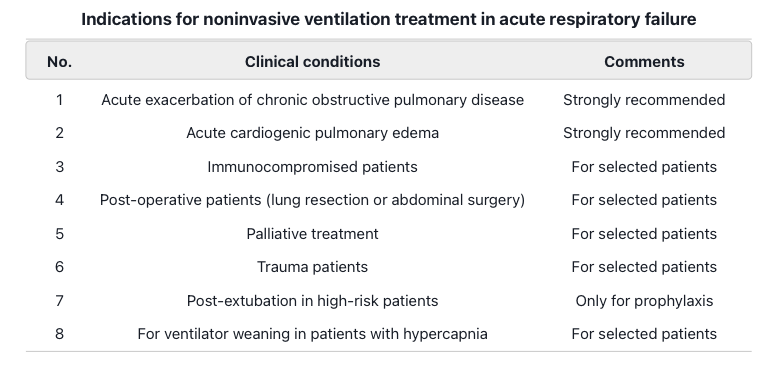This screenshot has height=366, width=767.
Task: Select 'For selected patients' in row 3
Action: pos(644,167)
